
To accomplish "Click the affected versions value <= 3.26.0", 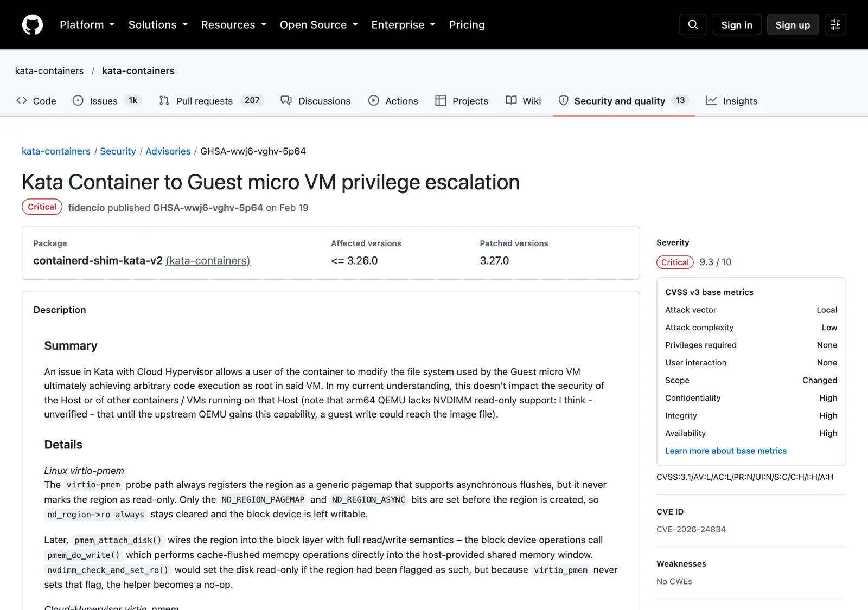I will click(354, 261).
